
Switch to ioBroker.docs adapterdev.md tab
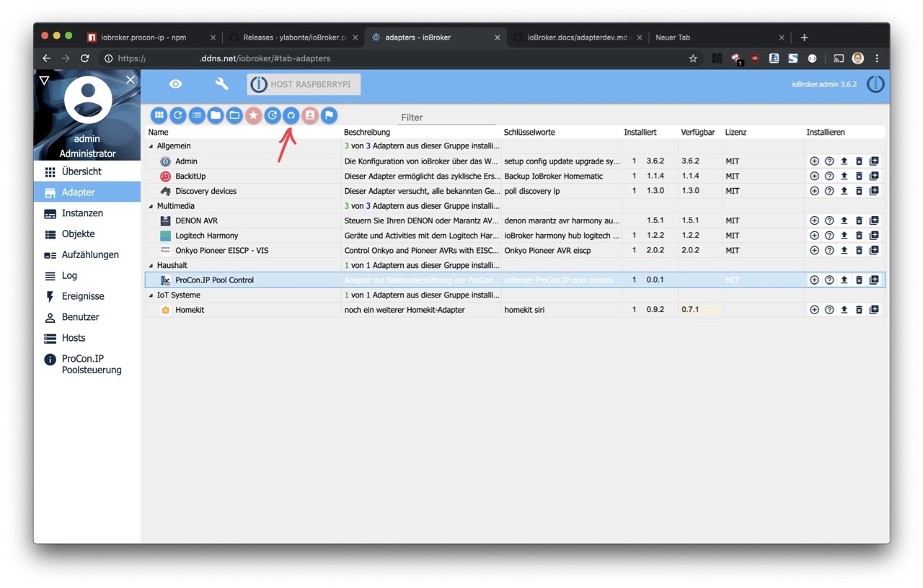point(578,37)
